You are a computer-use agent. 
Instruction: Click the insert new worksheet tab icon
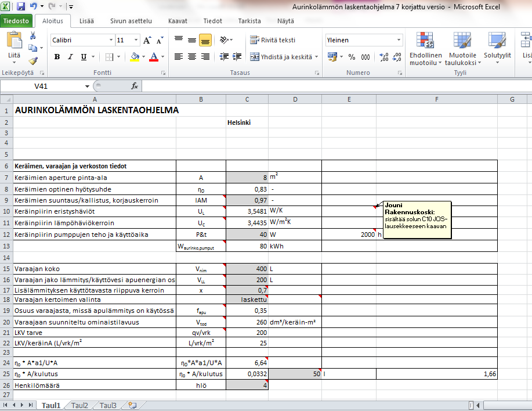point(132,405)
